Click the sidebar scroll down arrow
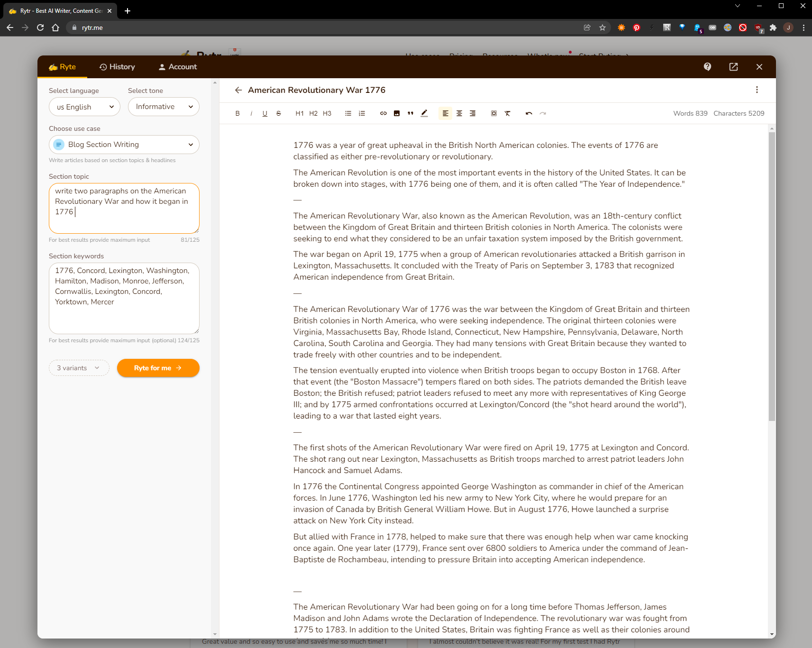This screenshot has height=648, width=812. click(x=215, y=634)
